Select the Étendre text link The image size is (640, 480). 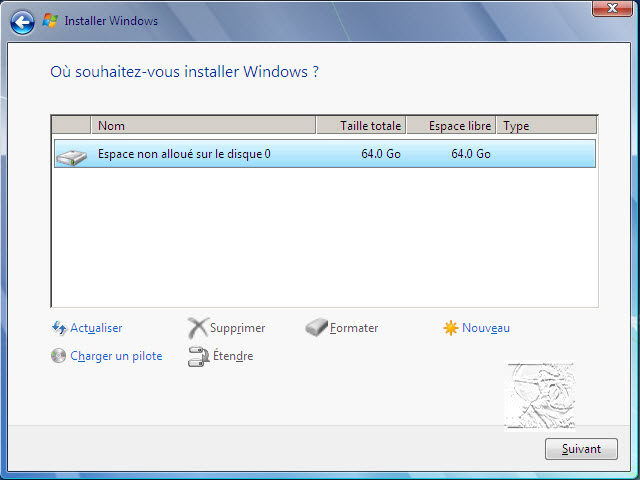point(233,356)
